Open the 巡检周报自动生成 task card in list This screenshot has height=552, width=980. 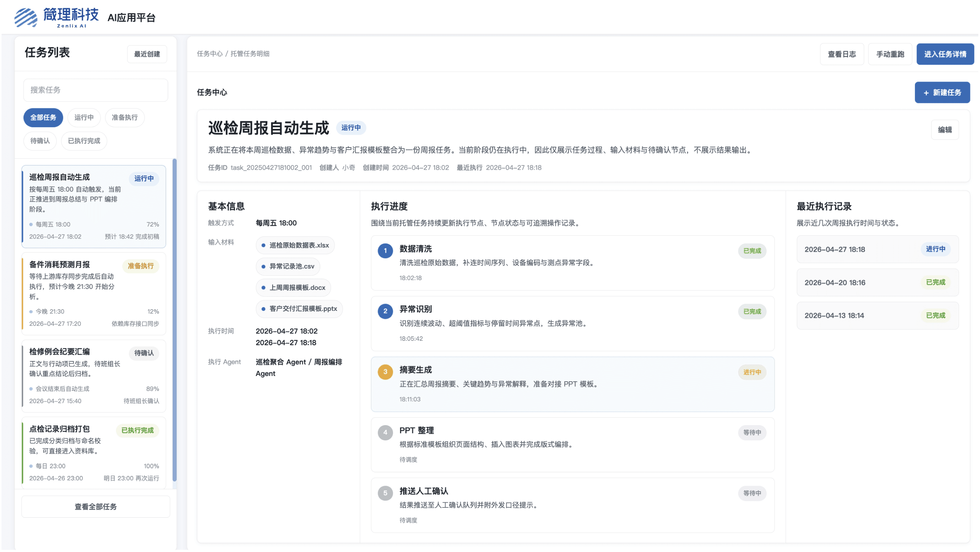94,207
